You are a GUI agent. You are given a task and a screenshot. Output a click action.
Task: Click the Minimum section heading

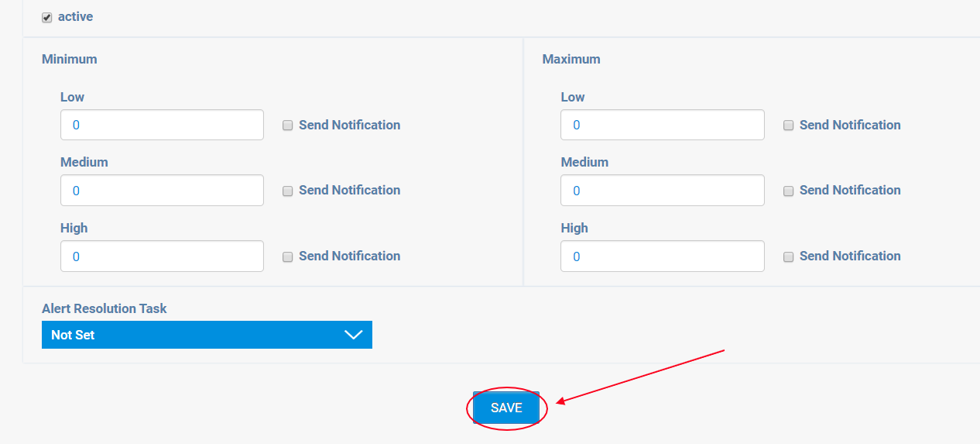coord(70,59)
